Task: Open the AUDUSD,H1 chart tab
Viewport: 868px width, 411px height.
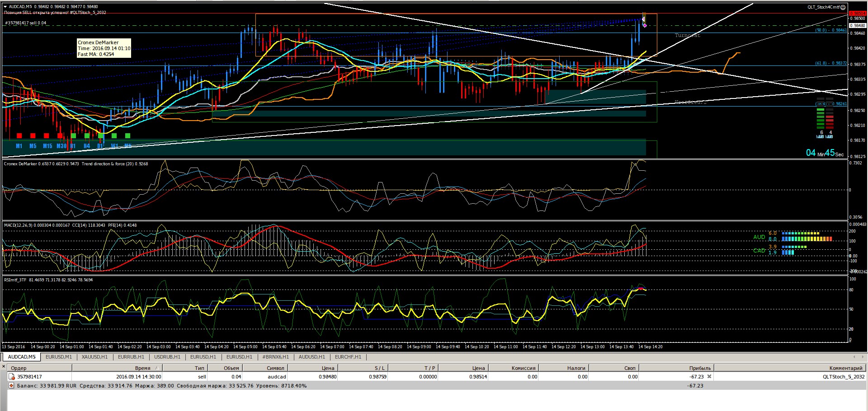Action: coord(311,357)
